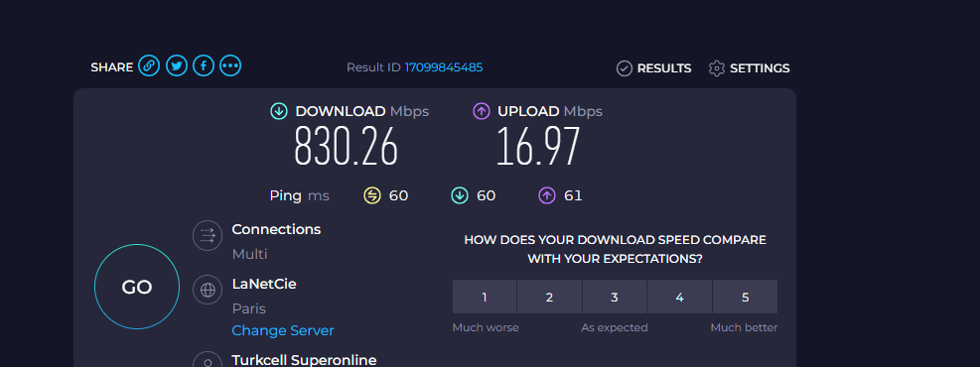Click the Turkcell Superonline provider name
Viewport: 980px width, 367px height.
coord(305,360)
